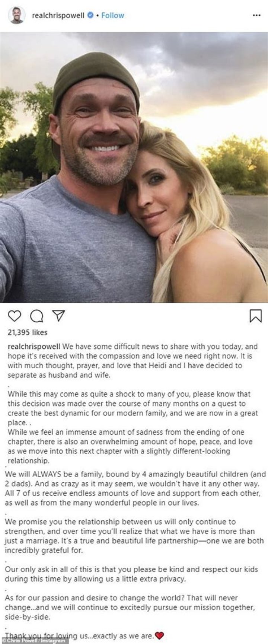Click the blue verified badge
Image resolution: width=268 pixels, height=644 pixels.
pos(90,15)
